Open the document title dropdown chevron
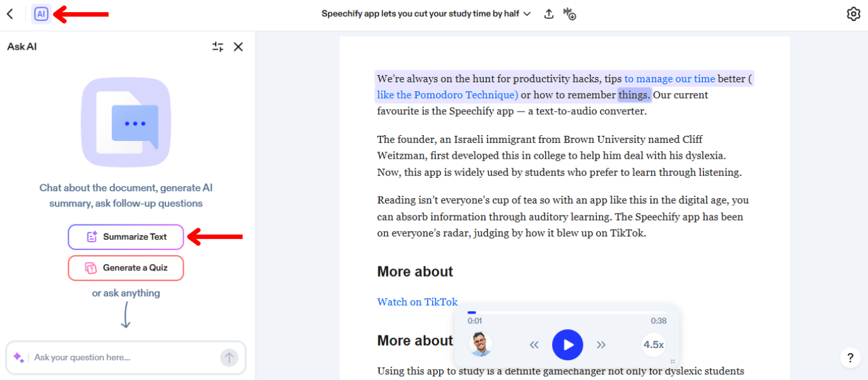 pyautogui.click(x=527, y=14)
